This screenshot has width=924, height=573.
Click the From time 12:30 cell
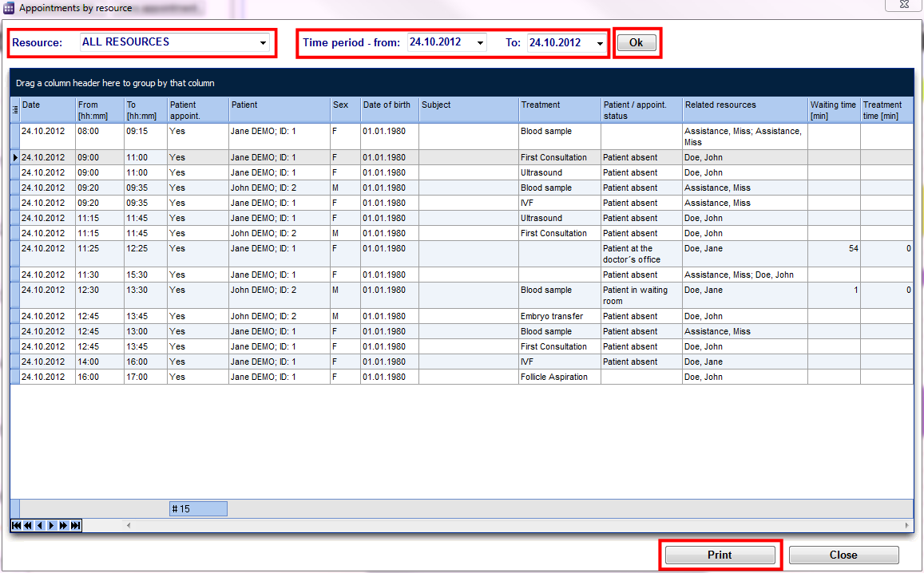(100, 295)
